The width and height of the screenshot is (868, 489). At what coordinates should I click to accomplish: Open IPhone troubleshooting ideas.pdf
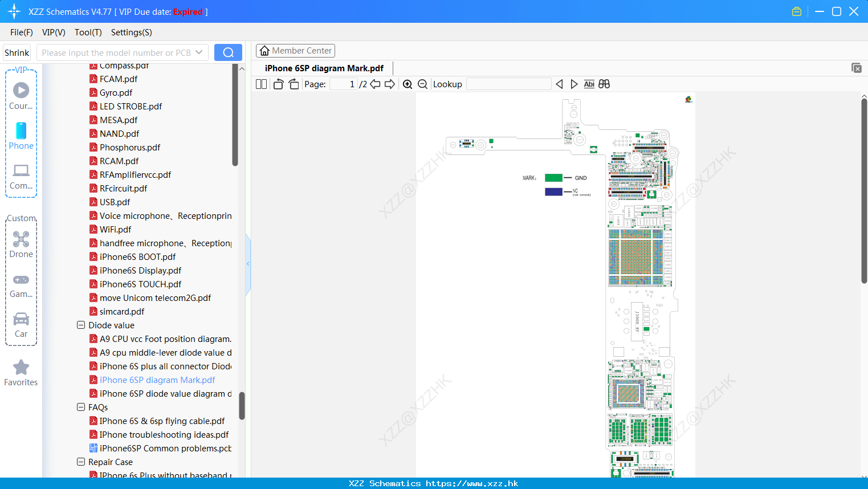coord(164,435)
